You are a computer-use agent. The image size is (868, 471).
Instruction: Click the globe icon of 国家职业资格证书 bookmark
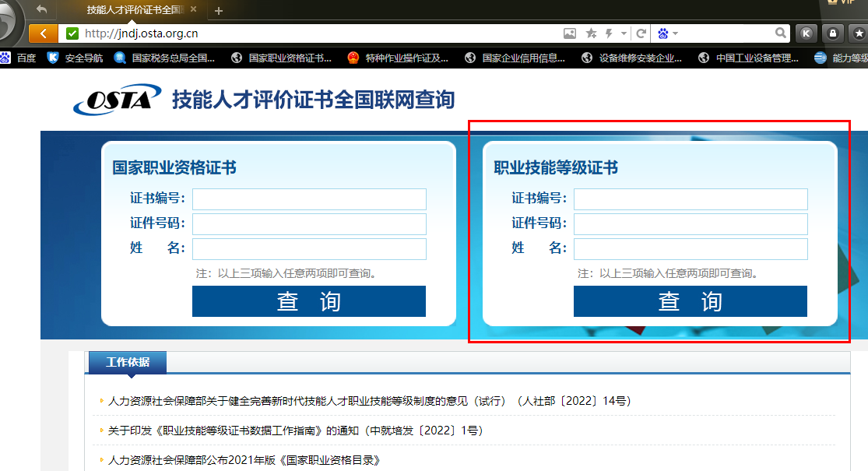pyautogui.click(x=237, y=58)
